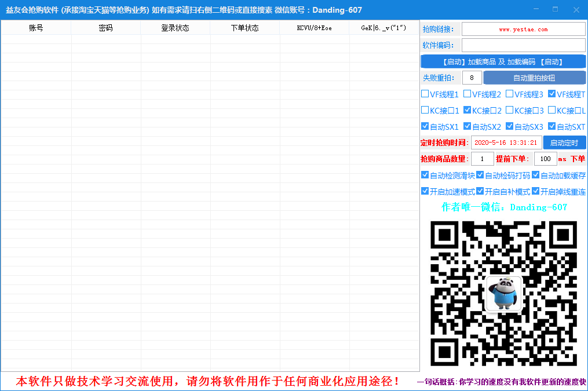Enable the KC接口L checkbox
This screenshot has width=588, height=391.
coord(552,110)
